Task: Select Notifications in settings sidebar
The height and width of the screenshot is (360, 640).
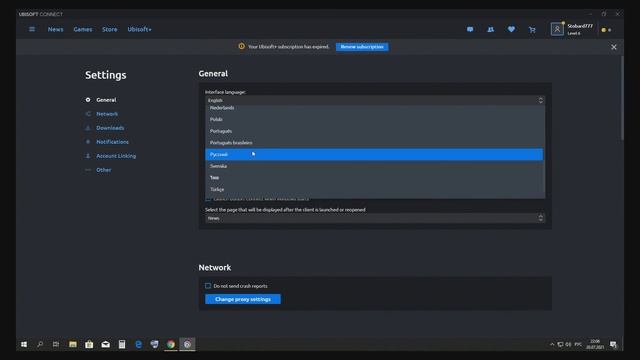Action: [112, 142]
